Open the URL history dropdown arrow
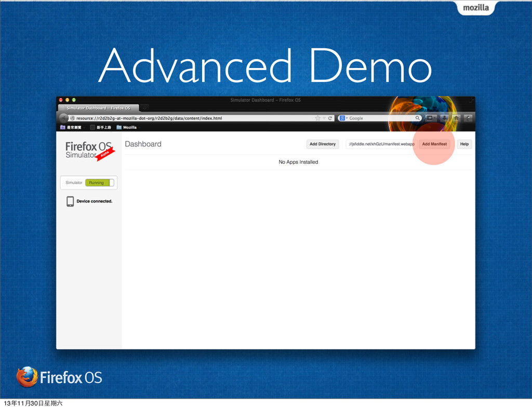The height and width of the screenshot is (409, 532). point(324,118)
